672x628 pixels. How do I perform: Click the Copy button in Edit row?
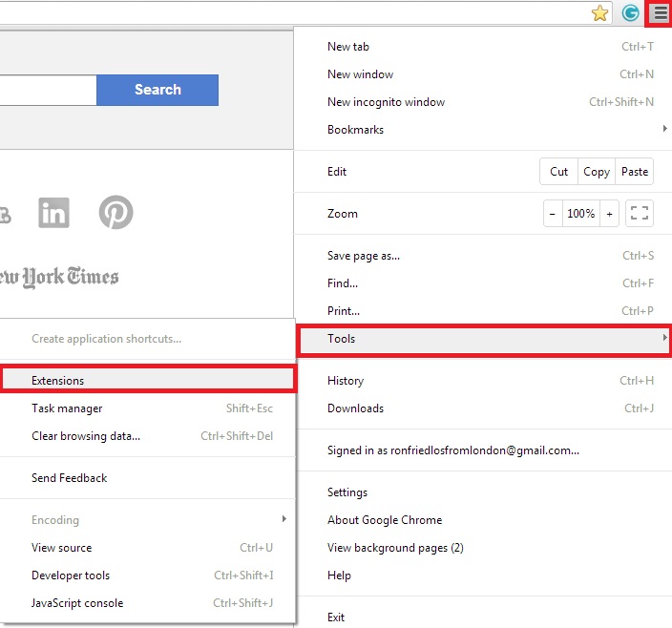click(x=597, y=172)
